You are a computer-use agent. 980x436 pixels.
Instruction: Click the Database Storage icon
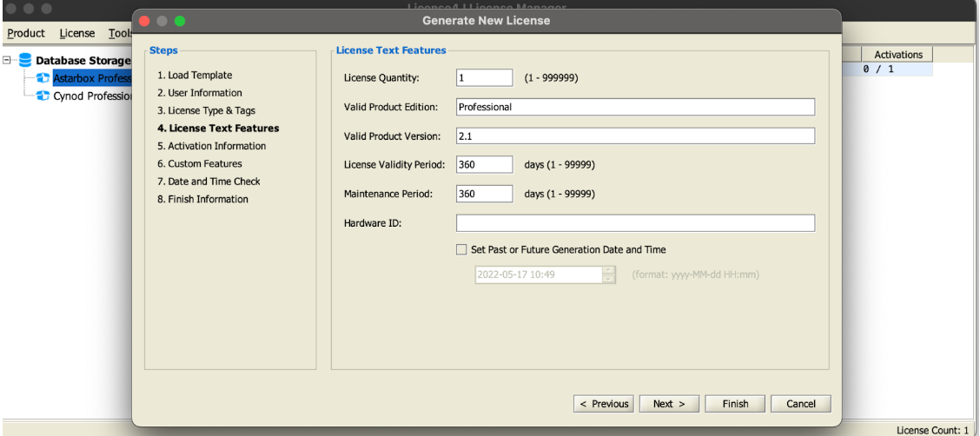click(25, 61)
